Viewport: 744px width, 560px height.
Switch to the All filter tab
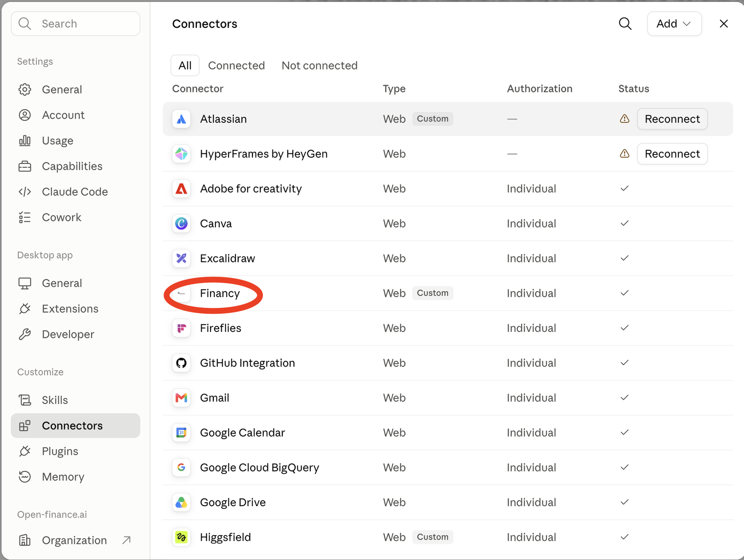pyautogui.click(x=185, y=66)
